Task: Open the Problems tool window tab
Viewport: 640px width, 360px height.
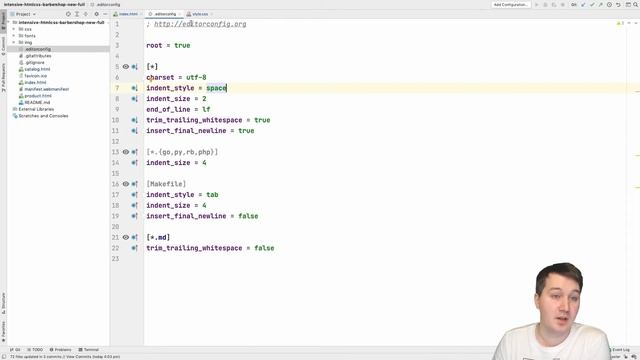Action: [x=60, y=350]
